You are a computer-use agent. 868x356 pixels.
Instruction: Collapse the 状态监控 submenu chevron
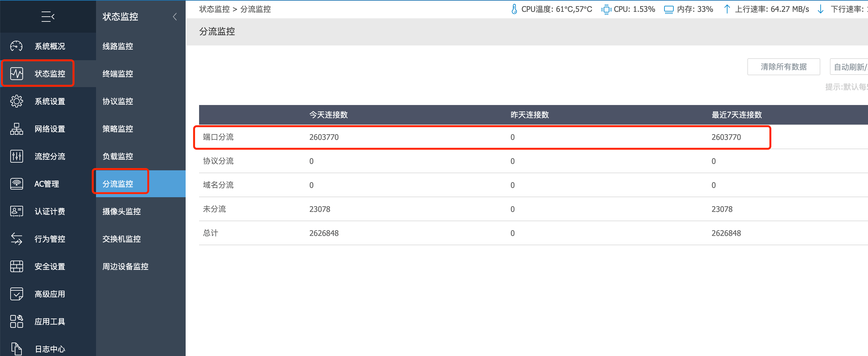pyautogui.click(x=174, y=17)
